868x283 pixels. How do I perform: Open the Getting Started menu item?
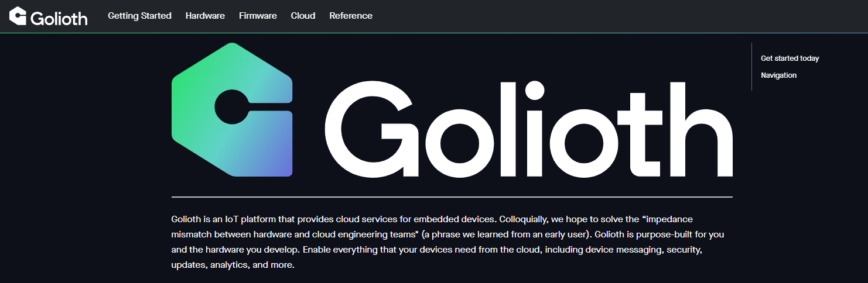click(x=139, y=16)
